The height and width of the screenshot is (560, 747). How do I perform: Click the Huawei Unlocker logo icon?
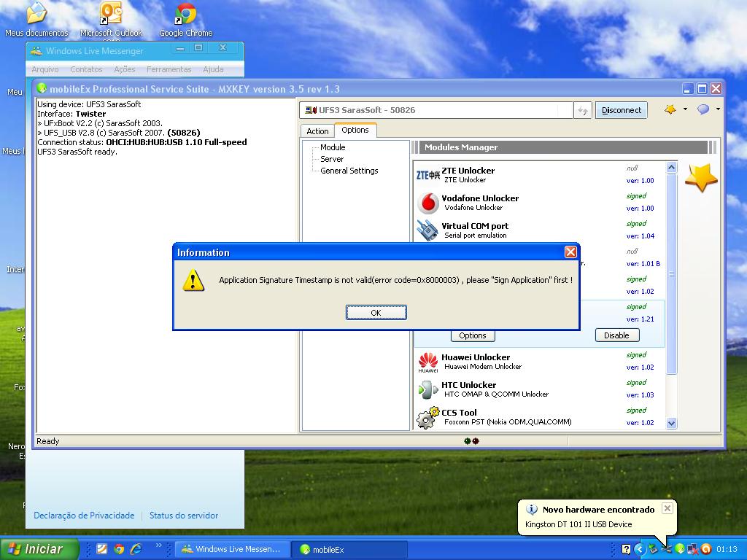[x=427, y=363]
